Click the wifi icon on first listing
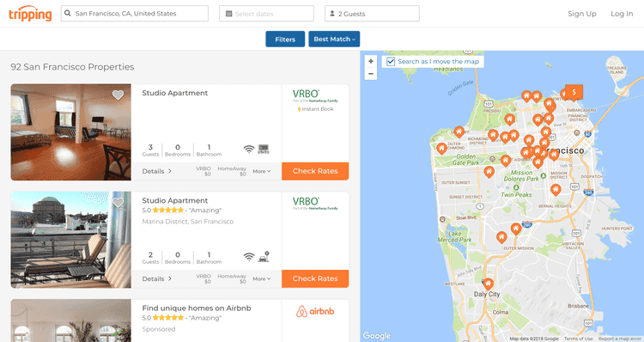Viewport: 644px width, 342px height. point(249,149)
